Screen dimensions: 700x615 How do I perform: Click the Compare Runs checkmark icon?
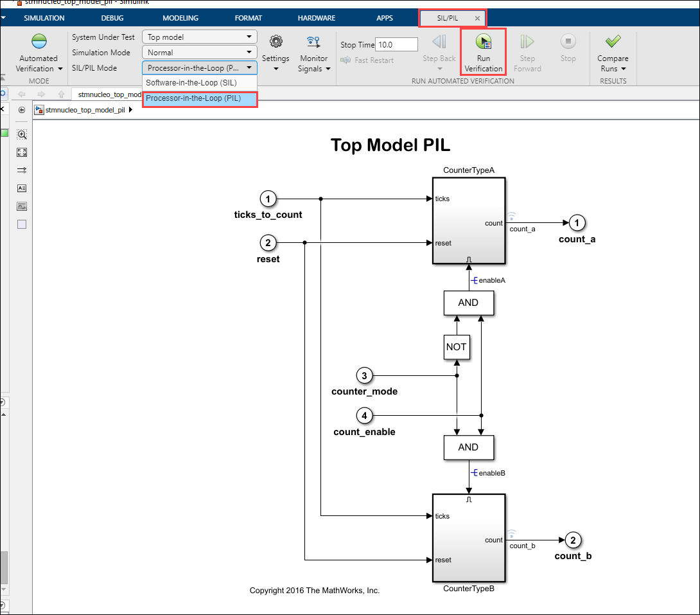click(613, 42)
